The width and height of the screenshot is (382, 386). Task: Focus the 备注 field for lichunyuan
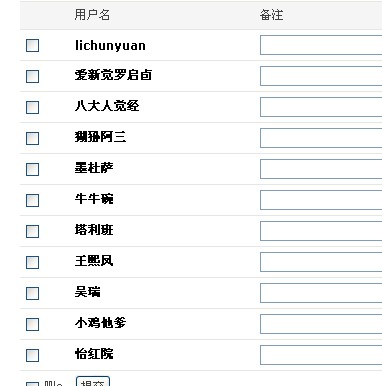coord(321,45)
